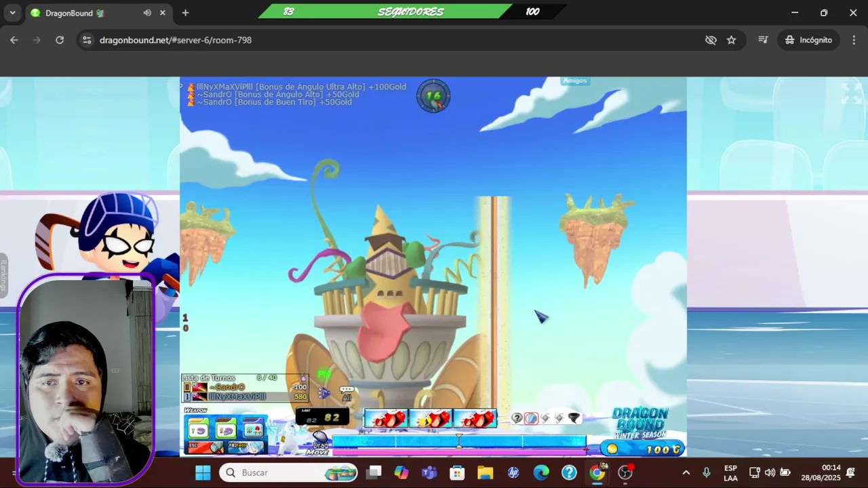Open Task View on taskbar
868x488 pixels.
coord(374,472)
